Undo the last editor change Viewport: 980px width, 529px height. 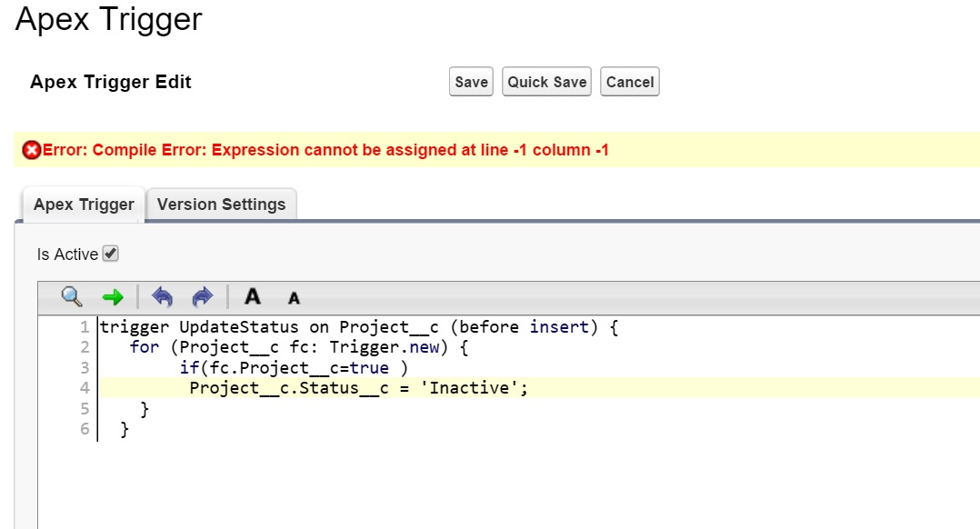click(162, 297)
